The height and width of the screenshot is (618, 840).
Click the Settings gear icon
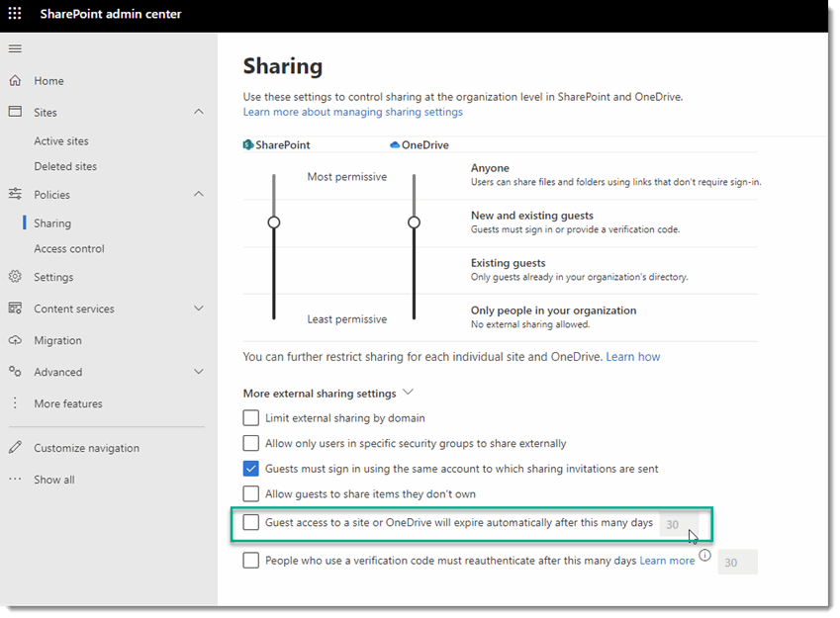15,277
